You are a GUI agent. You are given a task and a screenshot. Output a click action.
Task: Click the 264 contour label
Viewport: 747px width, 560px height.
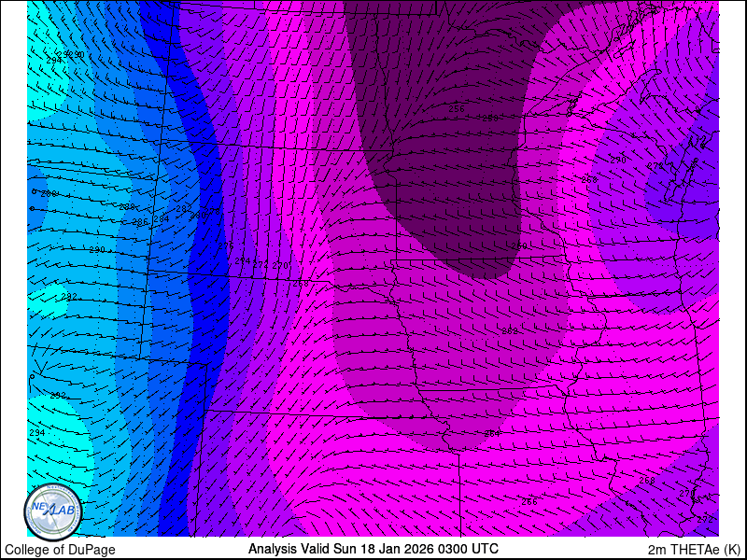[492, 433]
